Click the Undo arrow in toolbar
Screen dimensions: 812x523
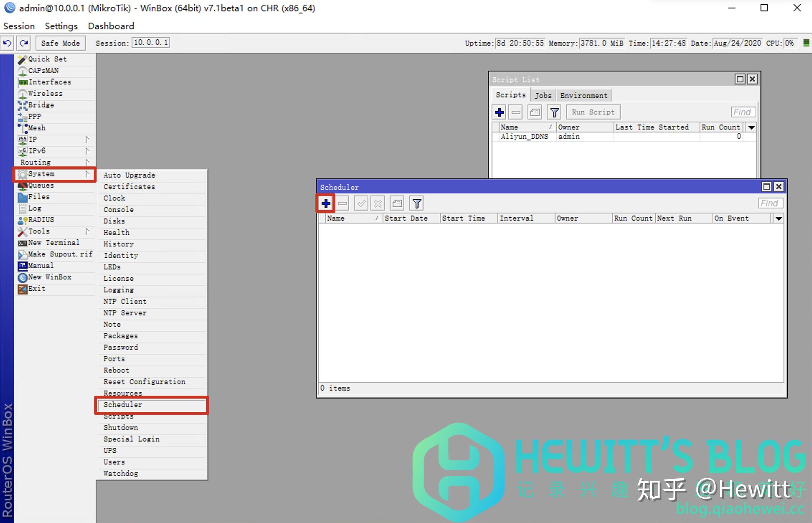tap(8, 43)
